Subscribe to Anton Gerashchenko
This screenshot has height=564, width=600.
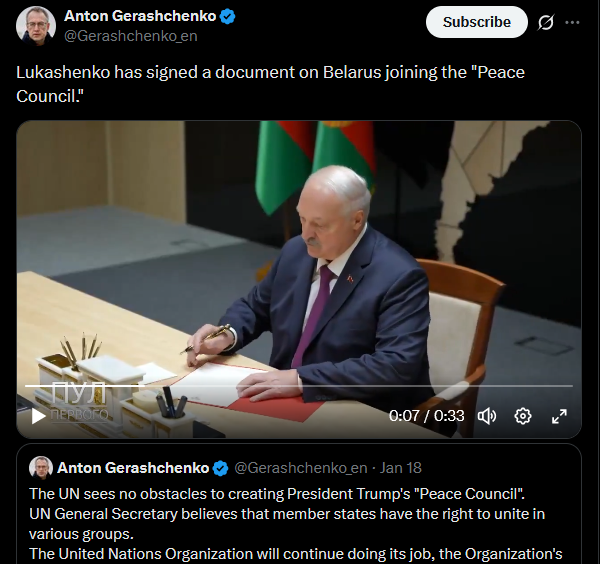(x=476, y=22)
